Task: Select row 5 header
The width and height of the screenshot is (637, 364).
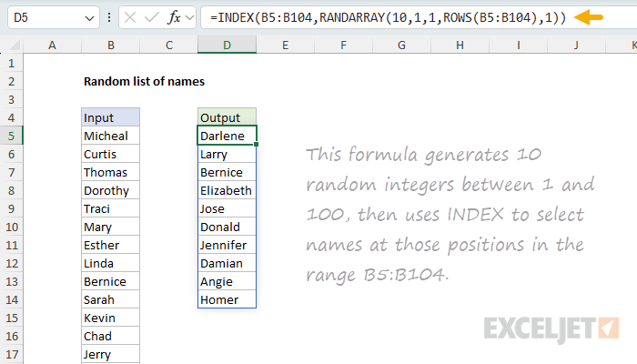Action: [x=11, y=136]
